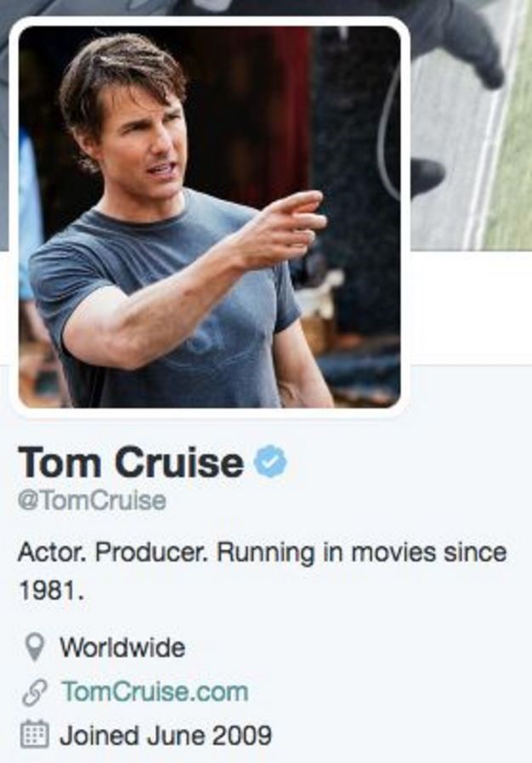532x763 pixels.
Task: Click the @TomCruise handle
Action: [92, 501]
